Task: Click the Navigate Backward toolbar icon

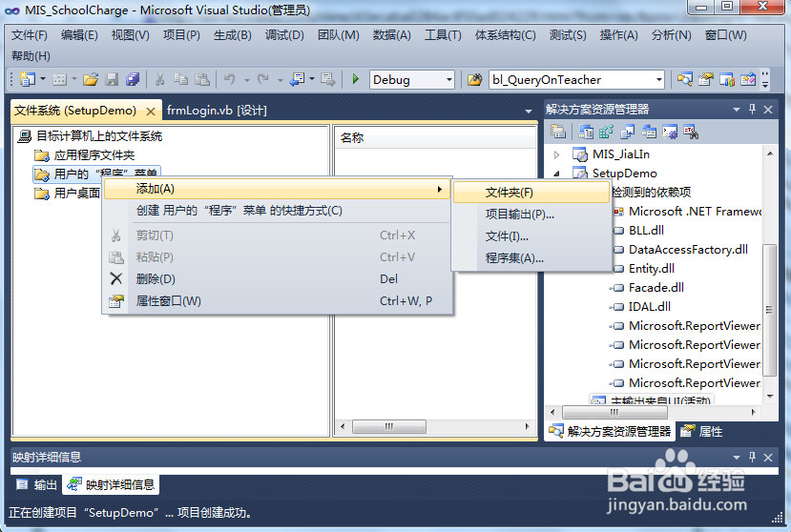Action: coord(297,79)
